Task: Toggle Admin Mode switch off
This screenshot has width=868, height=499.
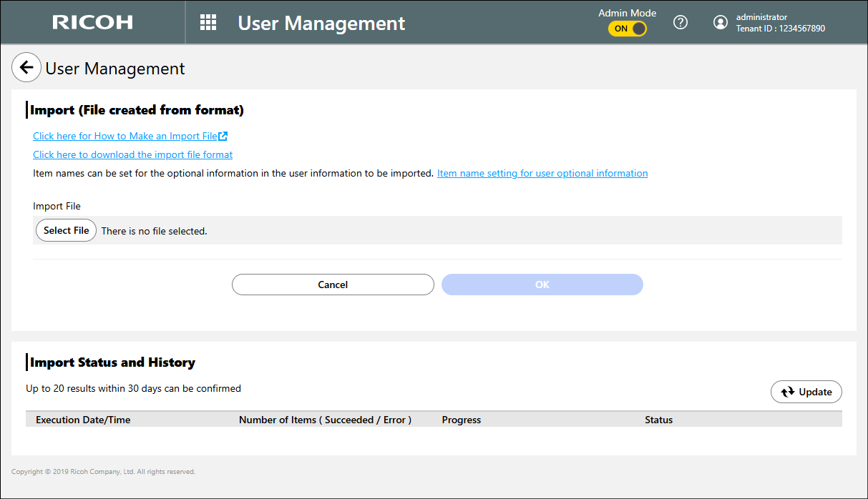Action: coord(628,29)
